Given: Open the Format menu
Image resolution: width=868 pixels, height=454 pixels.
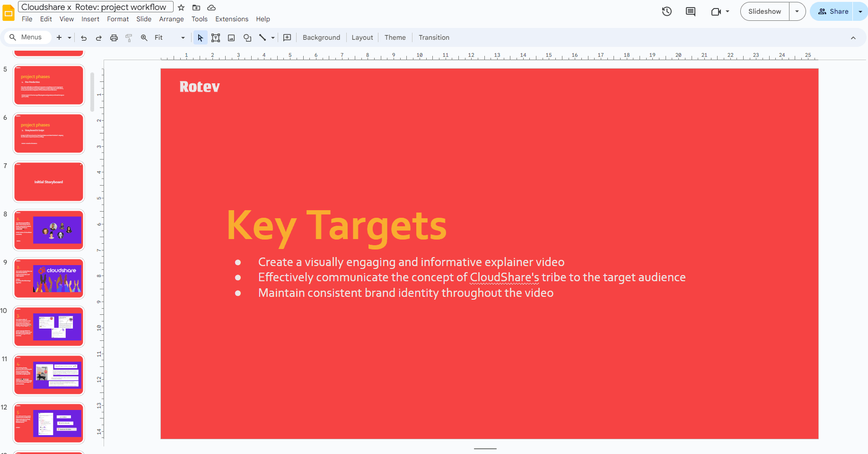Looking at the screenshot, I should pyautogui.click(x=118, y=19).
